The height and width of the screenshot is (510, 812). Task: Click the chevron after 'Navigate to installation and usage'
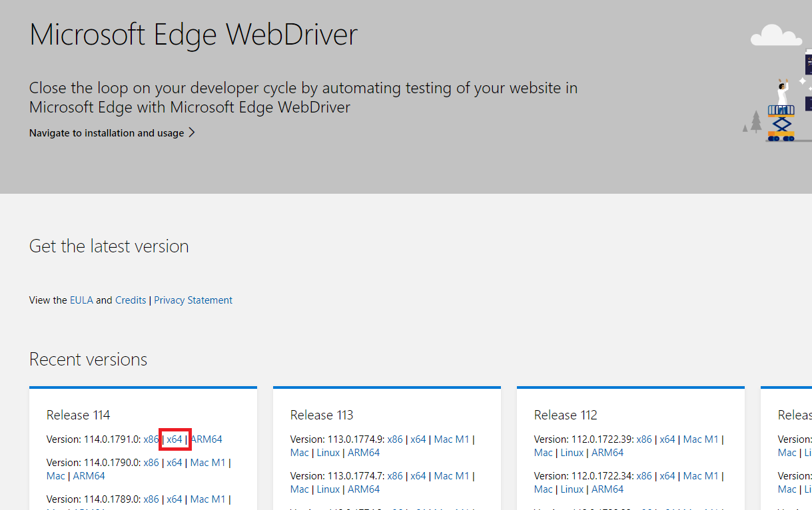pyautogui.click(x=192, y=132)
